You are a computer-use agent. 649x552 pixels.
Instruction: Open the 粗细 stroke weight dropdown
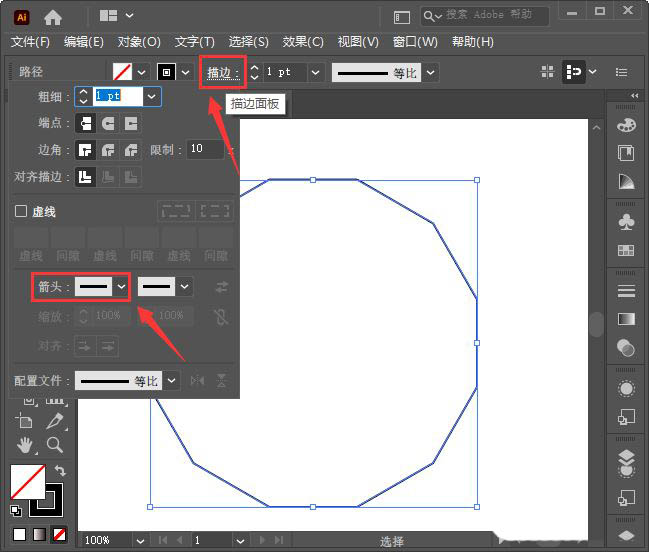(x=151, y=96)
